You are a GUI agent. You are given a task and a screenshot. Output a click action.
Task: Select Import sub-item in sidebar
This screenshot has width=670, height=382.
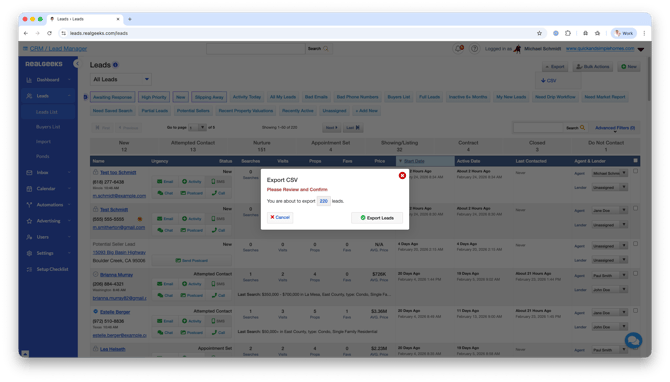point(43,141)
